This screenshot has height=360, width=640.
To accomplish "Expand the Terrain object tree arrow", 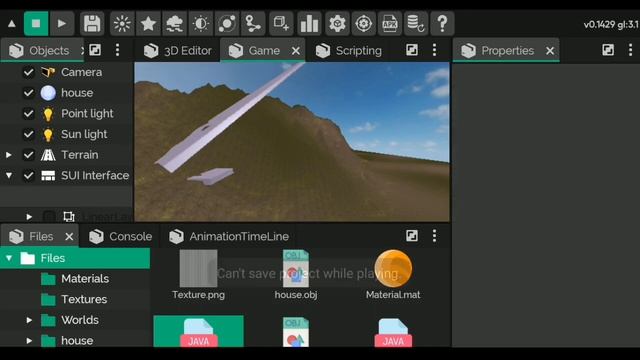I will pos(9,155).
